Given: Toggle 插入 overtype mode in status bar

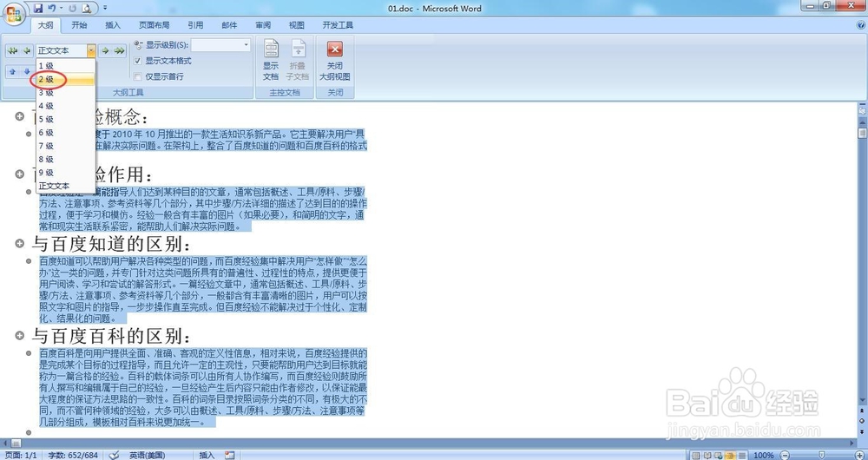Looking at the screenshot, I should point(207,455).
